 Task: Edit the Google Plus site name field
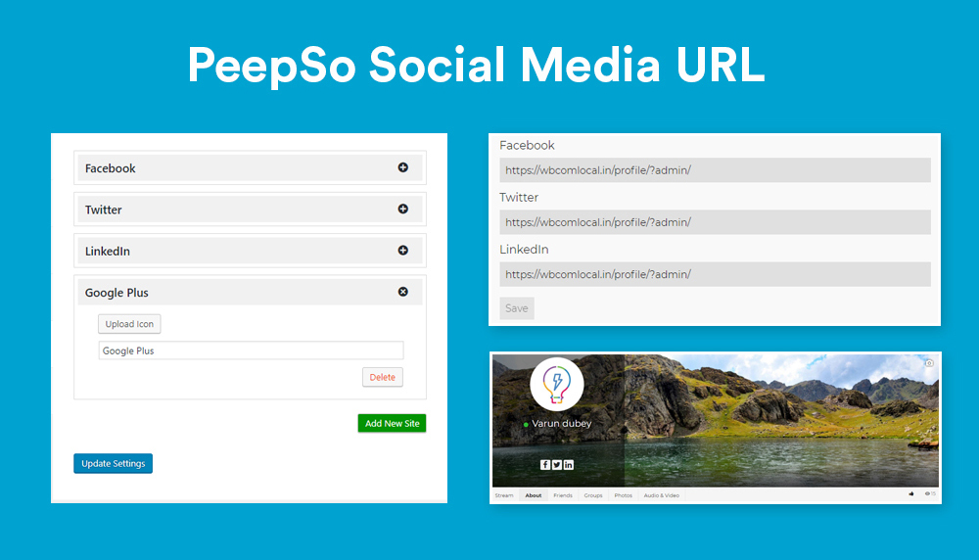pyautogui.click(x=251, y=350)
